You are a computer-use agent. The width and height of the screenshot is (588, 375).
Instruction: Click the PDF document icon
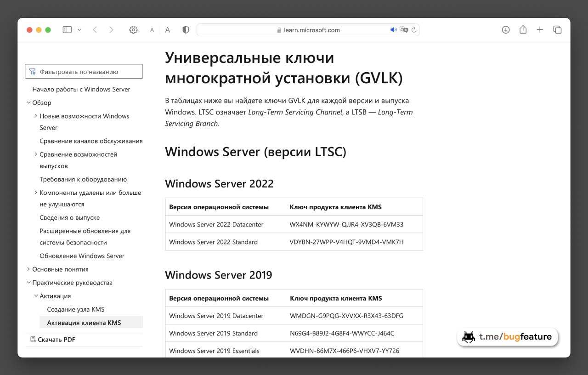33,340
